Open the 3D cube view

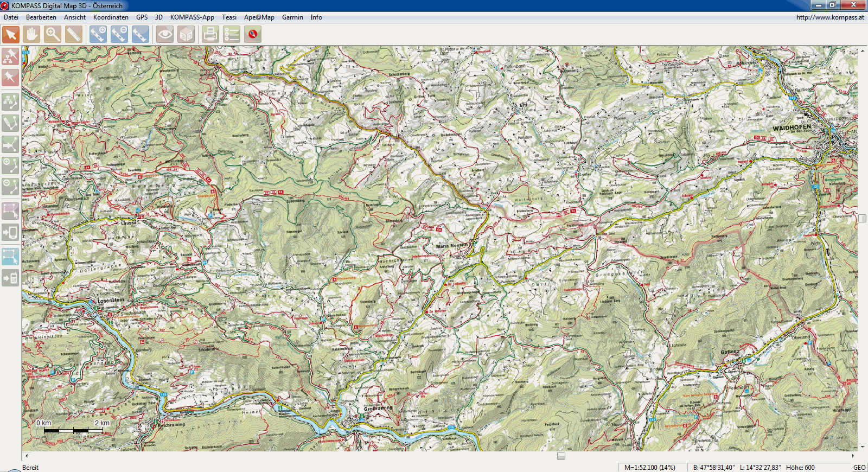pos(186,34)
